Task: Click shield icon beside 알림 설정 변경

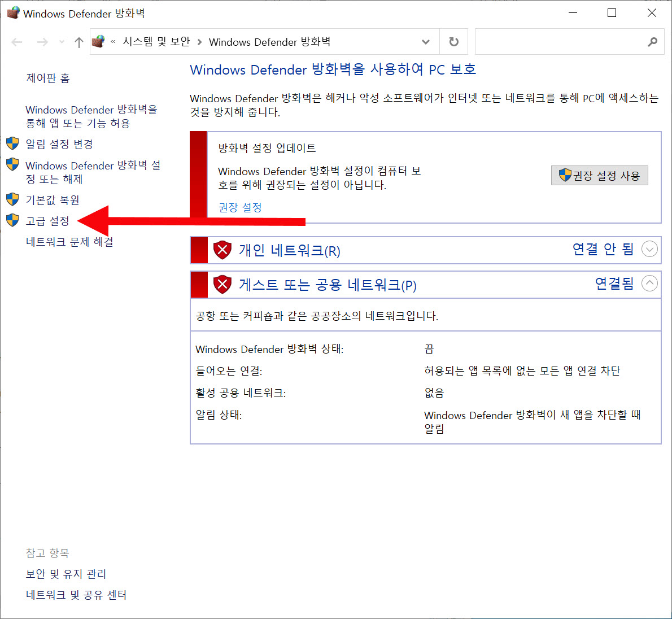Action: click(13, 143)
